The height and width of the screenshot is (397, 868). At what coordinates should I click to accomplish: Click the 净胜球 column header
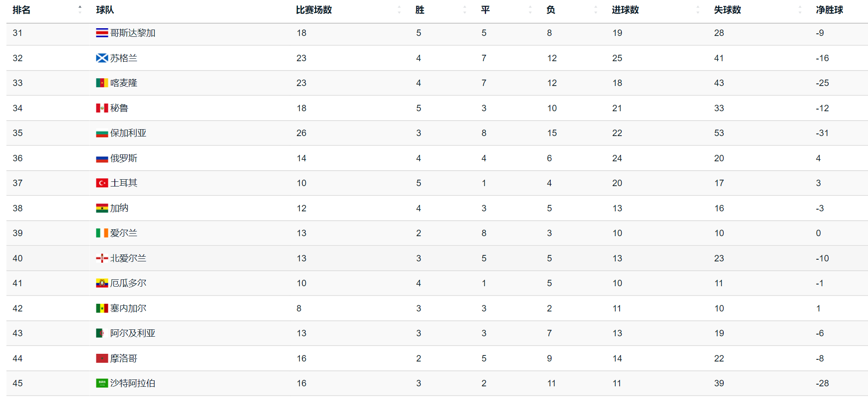click(x=829, y=10)
